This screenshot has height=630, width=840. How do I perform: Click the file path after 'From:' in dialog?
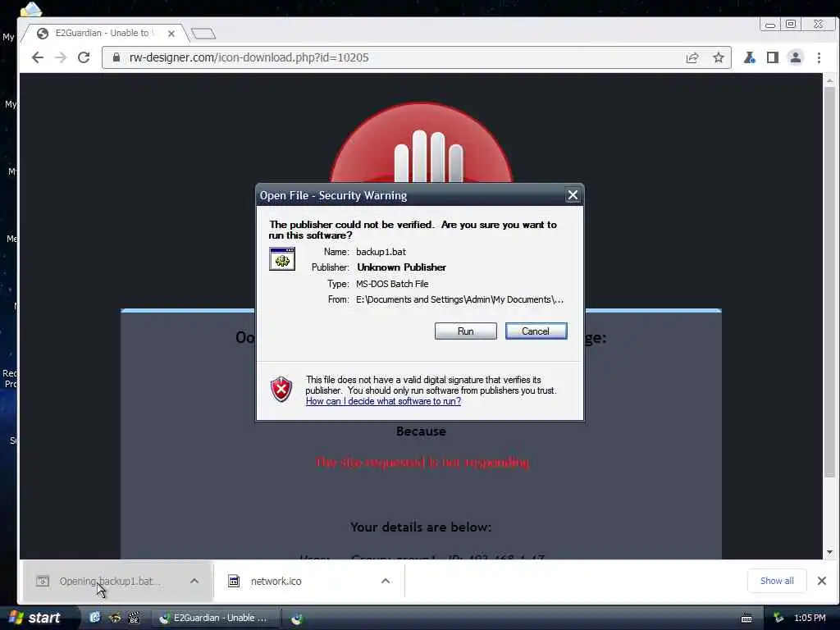[459, 299]
